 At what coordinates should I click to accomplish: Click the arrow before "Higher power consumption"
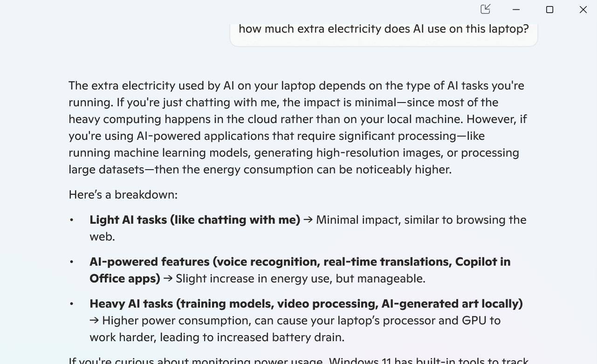(94, 320)
